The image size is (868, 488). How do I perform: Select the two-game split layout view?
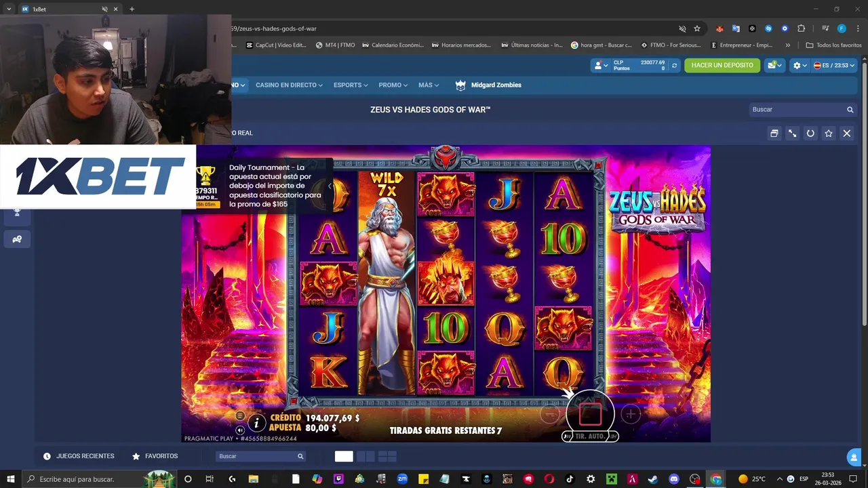point(366,456)
